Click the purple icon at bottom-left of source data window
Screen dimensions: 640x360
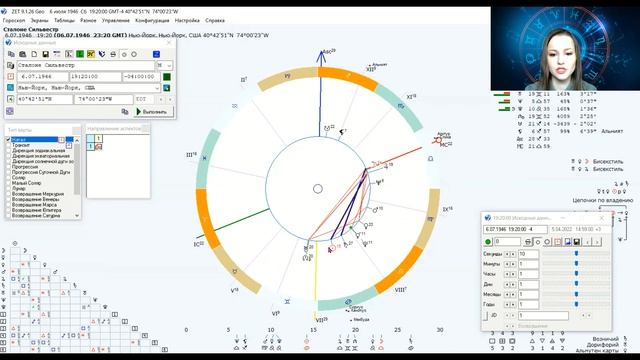click(x=10, y=111)
